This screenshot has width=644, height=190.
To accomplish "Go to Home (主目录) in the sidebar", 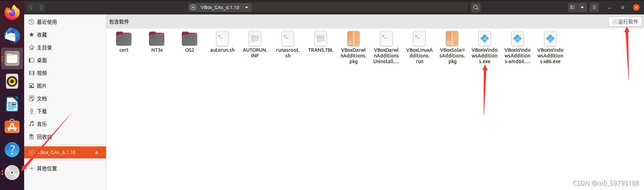I will coord(65,48).
